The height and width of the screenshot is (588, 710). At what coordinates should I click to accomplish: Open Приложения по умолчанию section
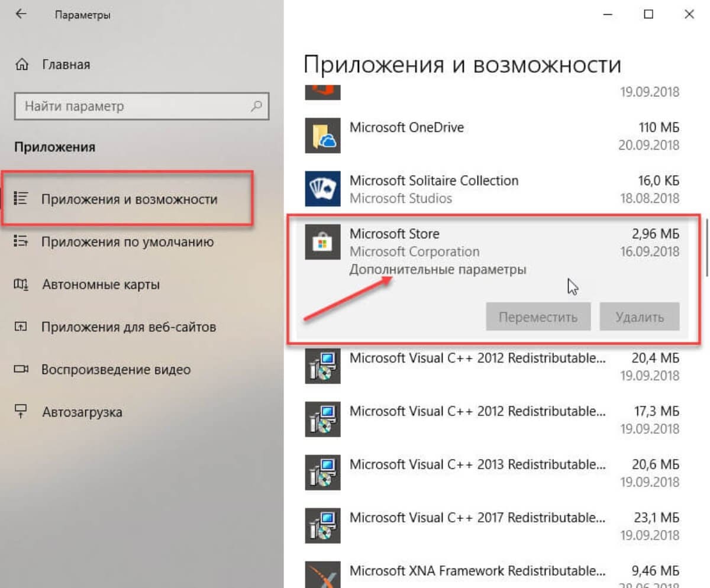click(127, 242)
